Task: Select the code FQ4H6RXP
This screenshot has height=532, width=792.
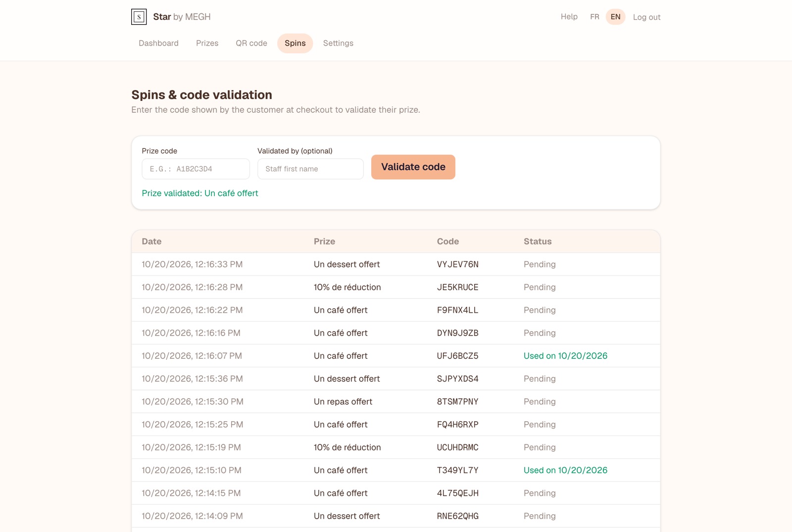Action: pyautogui.click(x=458, y=425)
